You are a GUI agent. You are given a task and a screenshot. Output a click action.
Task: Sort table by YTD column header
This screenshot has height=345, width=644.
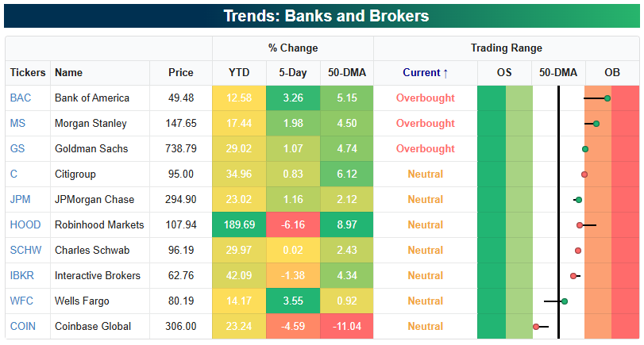(239, 73)
